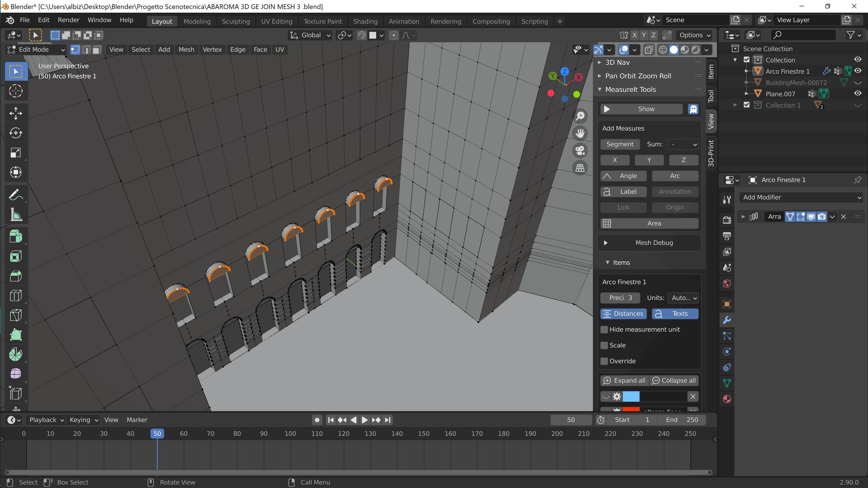Click Collapse all button
This screenshot has height=488, width=868.
pyautogui.click(x=674, y=380)
